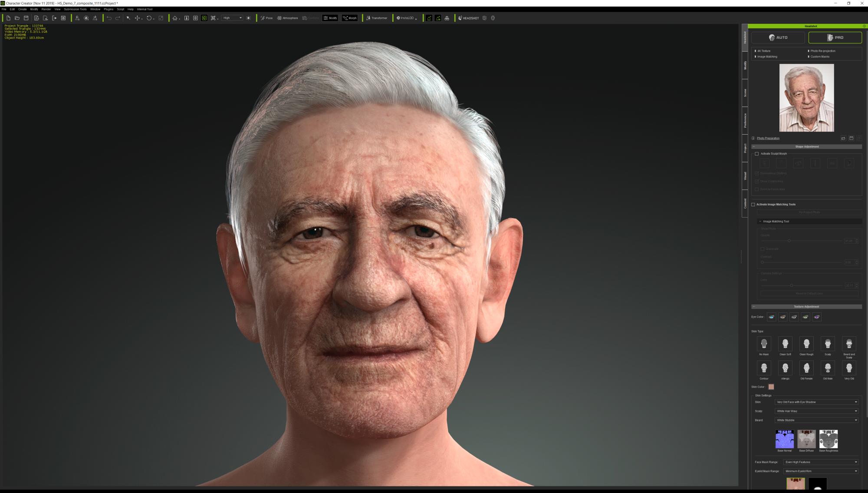Toggle the Morph panel button

(x=350, y=18)
